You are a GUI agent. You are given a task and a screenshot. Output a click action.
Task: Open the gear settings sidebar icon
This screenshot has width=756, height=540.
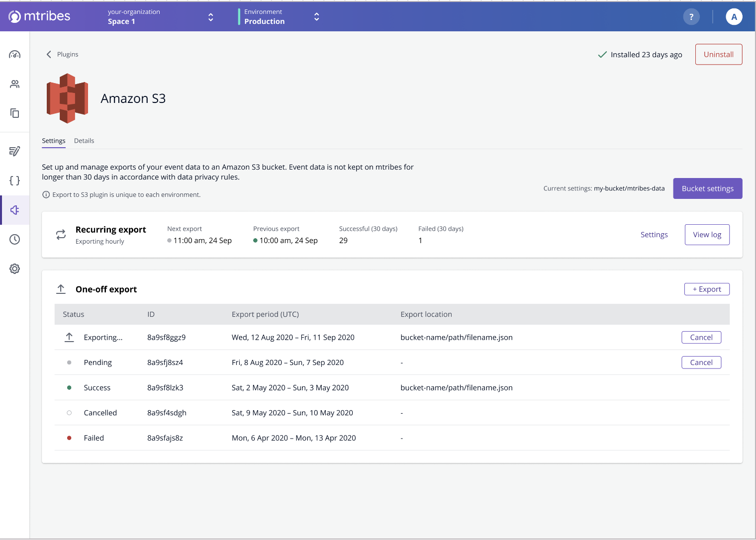(x=15, y=269)
